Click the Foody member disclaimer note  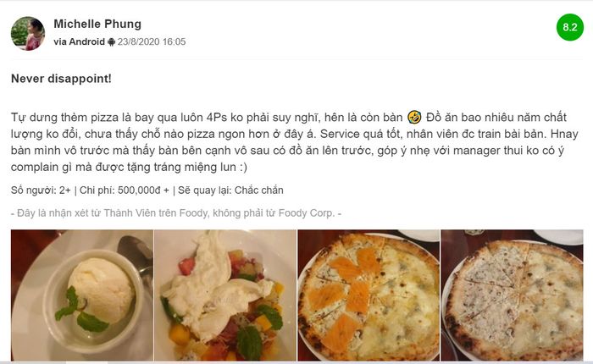pyautogui.click(x=176, y=213)
